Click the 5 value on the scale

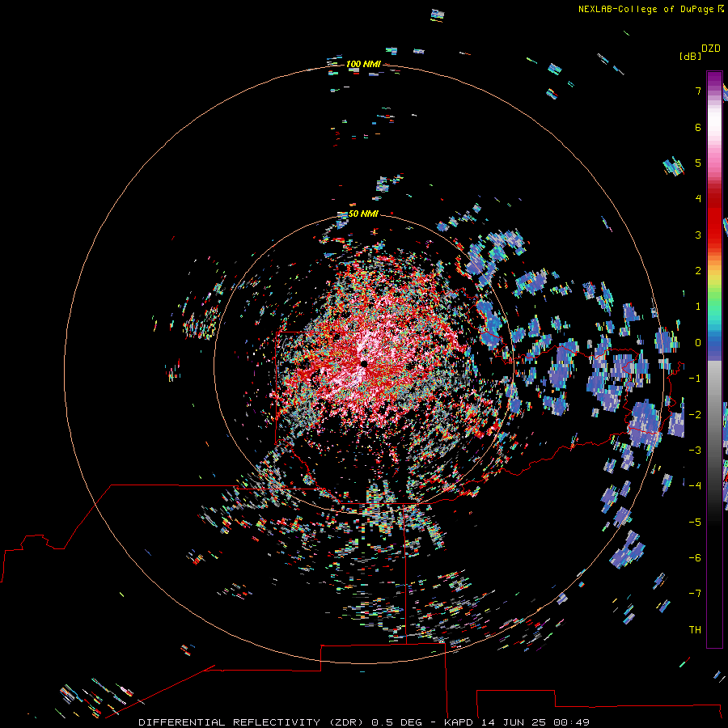[x=698, y=163]
